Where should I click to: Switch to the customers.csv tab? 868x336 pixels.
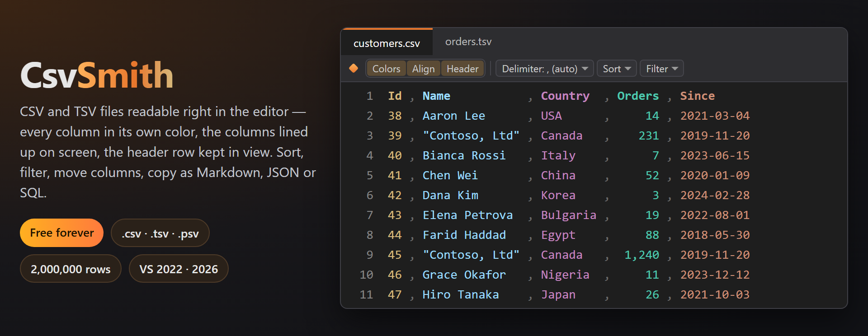coord(387,43)
